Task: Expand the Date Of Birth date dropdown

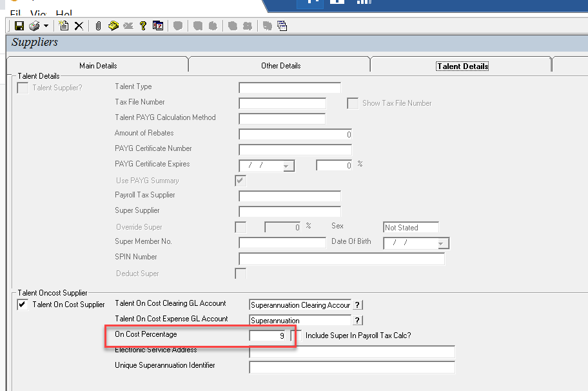Action: (x=442, y=243)
